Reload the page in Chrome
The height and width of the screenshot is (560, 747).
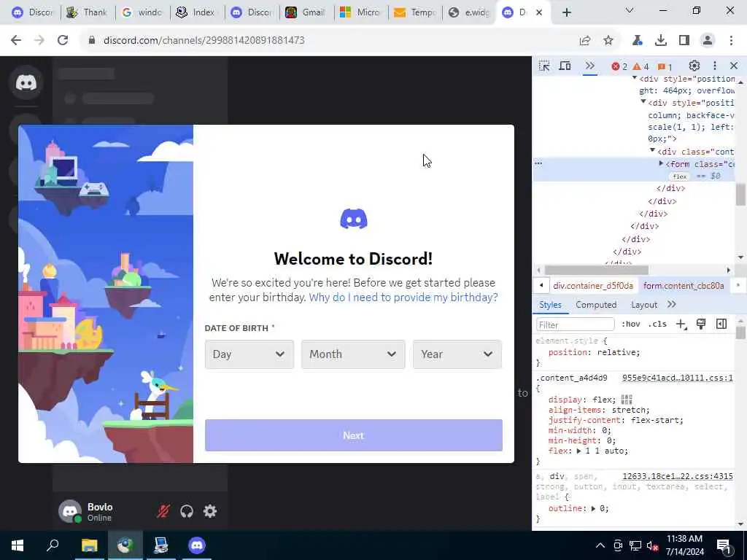(63, 40)
